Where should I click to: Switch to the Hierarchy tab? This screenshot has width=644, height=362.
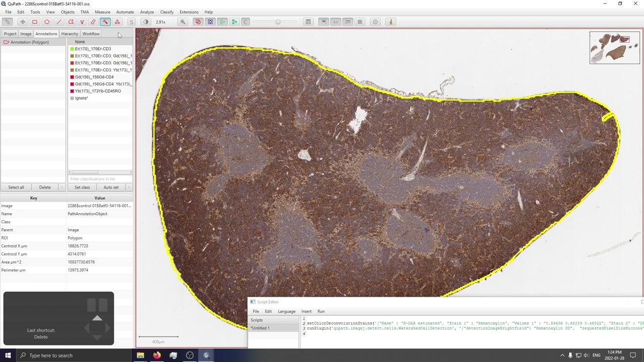point(69,34)
